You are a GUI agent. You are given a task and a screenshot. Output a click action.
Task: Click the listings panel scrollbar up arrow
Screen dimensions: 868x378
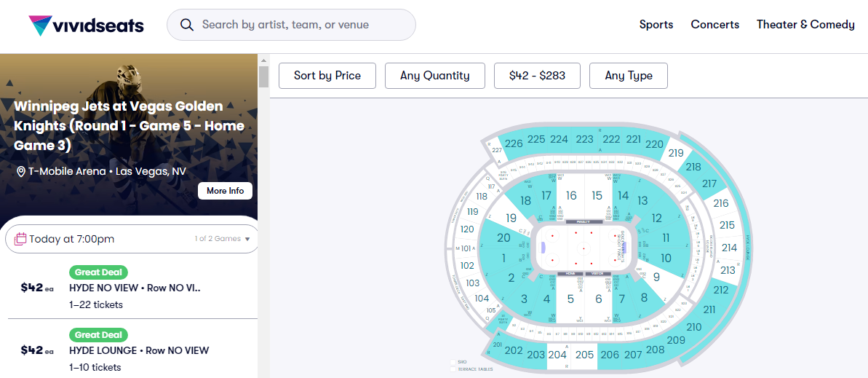(x=263, y=60)
